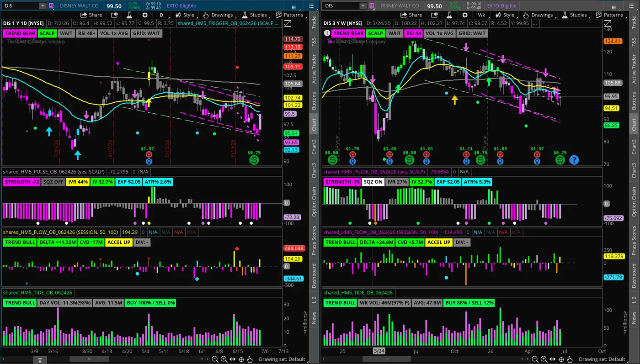
Task: Click the bottom-left chart panel collapse arrow
Action: point(40,360)
